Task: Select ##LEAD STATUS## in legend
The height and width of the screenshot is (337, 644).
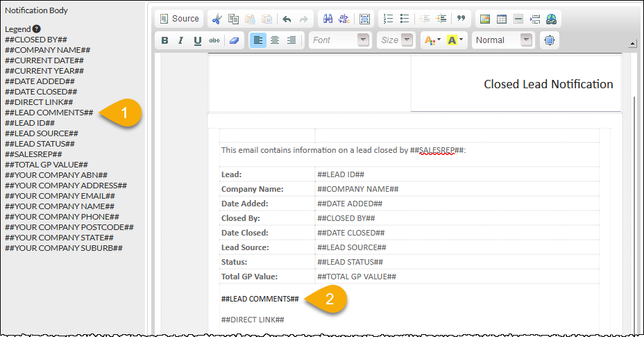Action: [x=40, y=144]
